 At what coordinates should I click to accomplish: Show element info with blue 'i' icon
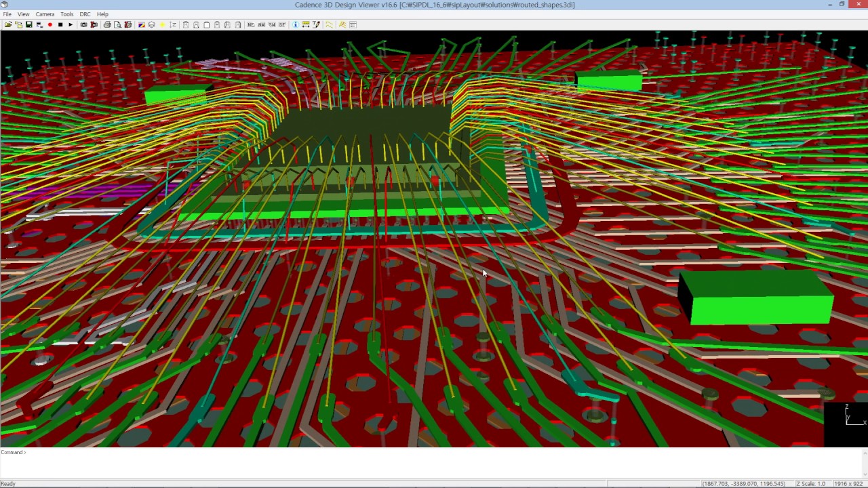296,24
